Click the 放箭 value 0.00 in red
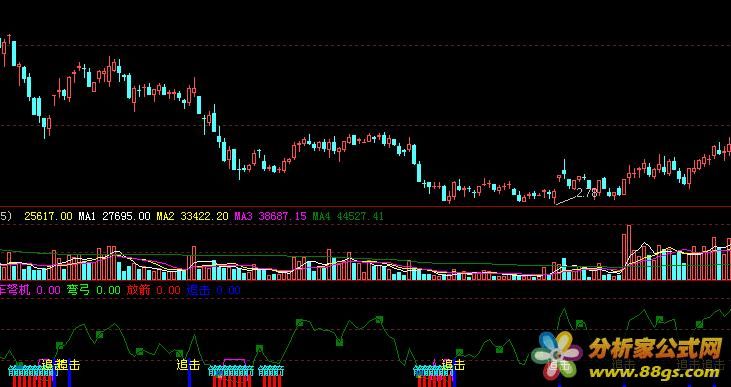 point(168,290)
